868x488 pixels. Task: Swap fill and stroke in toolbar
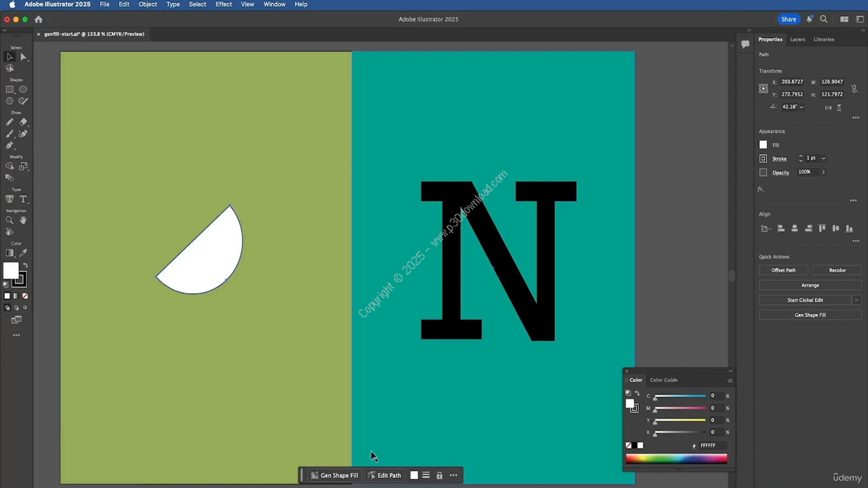coord(25,265)
